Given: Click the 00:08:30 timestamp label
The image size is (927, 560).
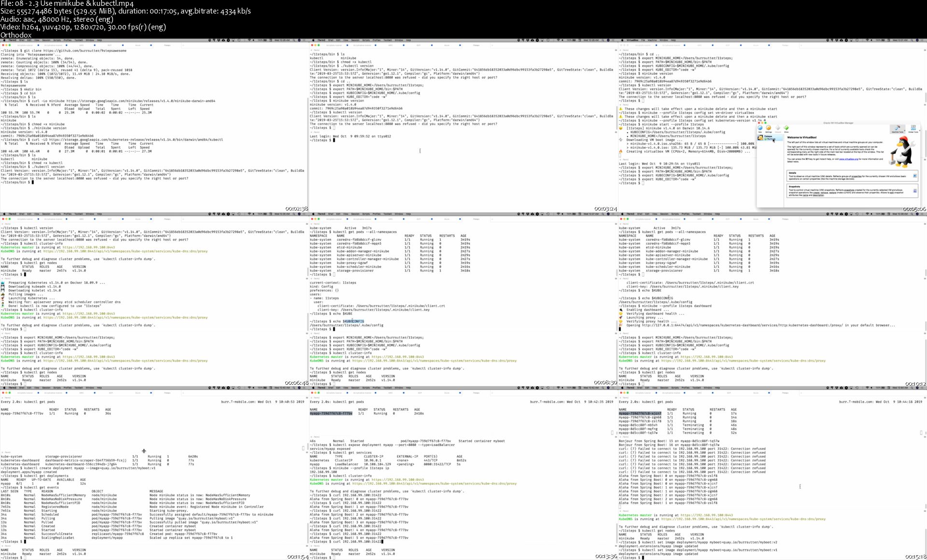Looking at the screenshot, I should (x=605, y=383).
